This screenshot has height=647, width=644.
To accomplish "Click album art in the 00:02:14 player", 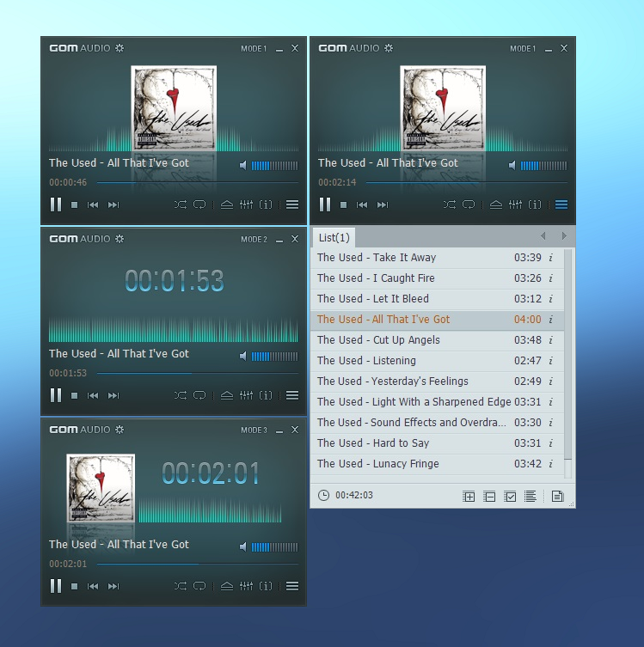I will pyautogui.click(x=443, y=108).
